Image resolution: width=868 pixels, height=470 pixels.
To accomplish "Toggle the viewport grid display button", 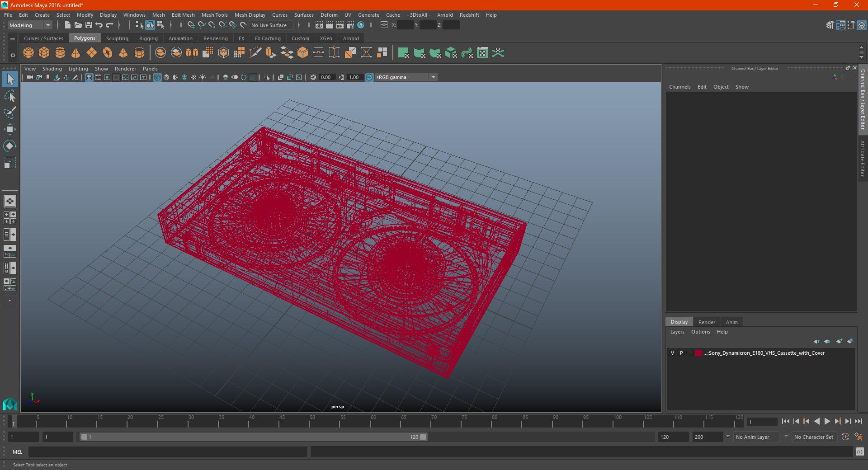I will coord(89,77).
